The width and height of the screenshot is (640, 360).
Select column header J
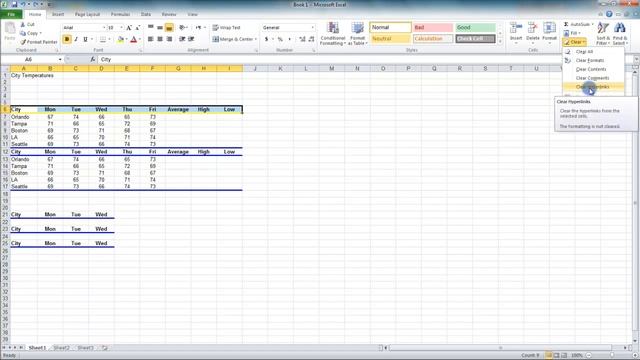pyautogui.click(x=255, y=69)
